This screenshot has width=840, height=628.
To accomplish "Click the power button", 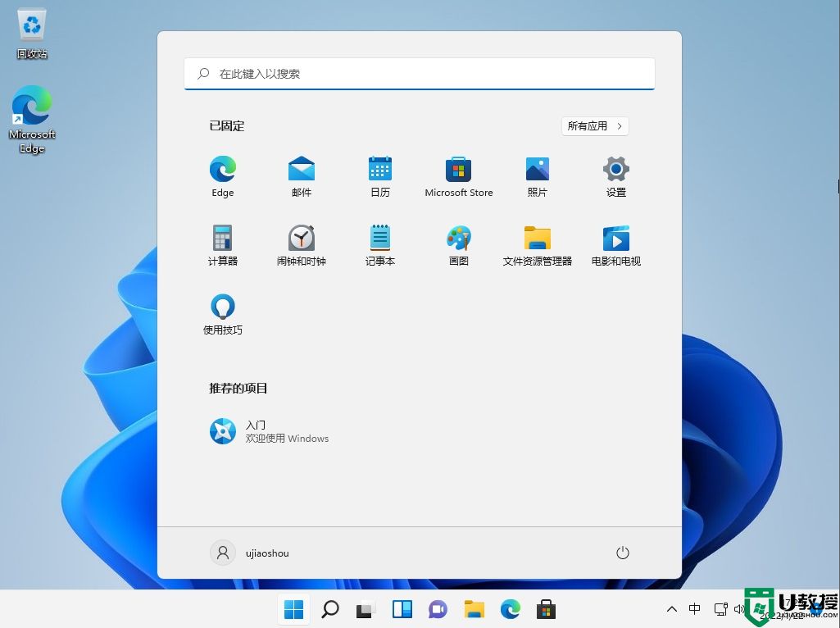I will point(622,553).
